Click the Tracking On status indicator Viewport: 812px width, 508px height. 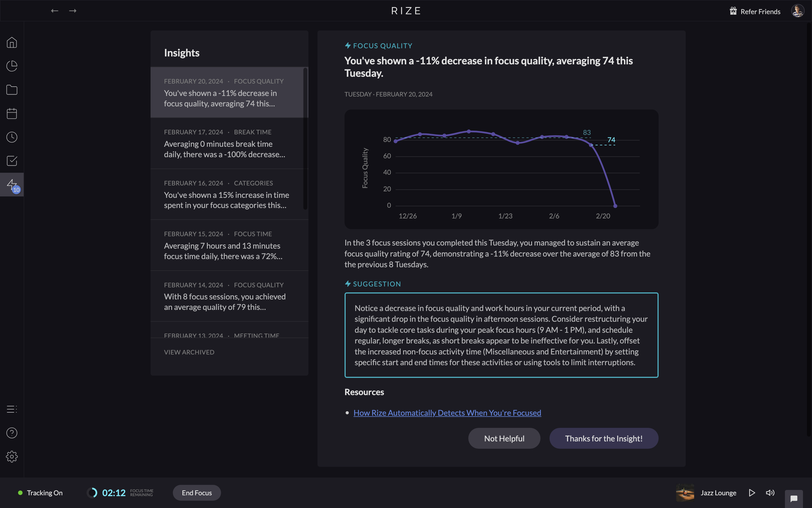pyautogui.click(x=40, y=492)
